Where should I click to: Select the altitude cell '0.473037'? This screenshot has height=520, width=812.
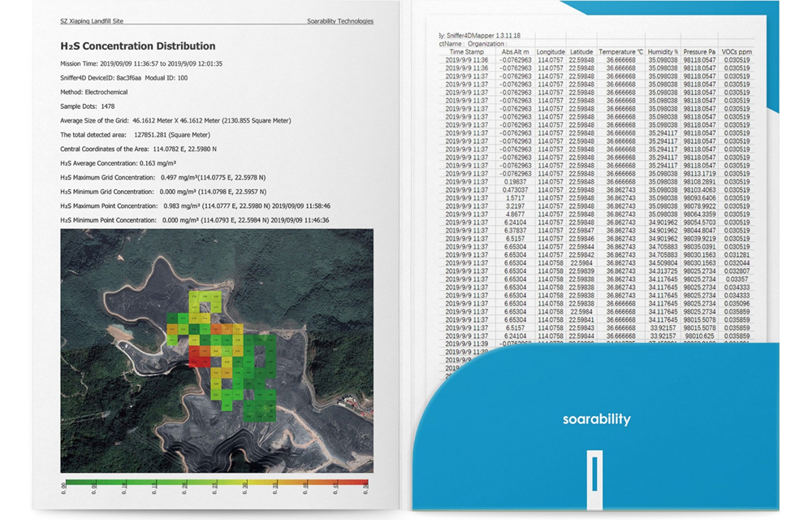[516, 190]
